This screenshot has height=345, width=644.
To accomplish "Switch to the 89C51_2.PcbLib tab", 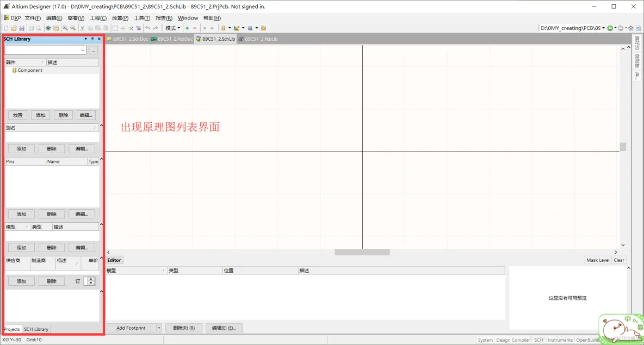I will click(258, 39).
